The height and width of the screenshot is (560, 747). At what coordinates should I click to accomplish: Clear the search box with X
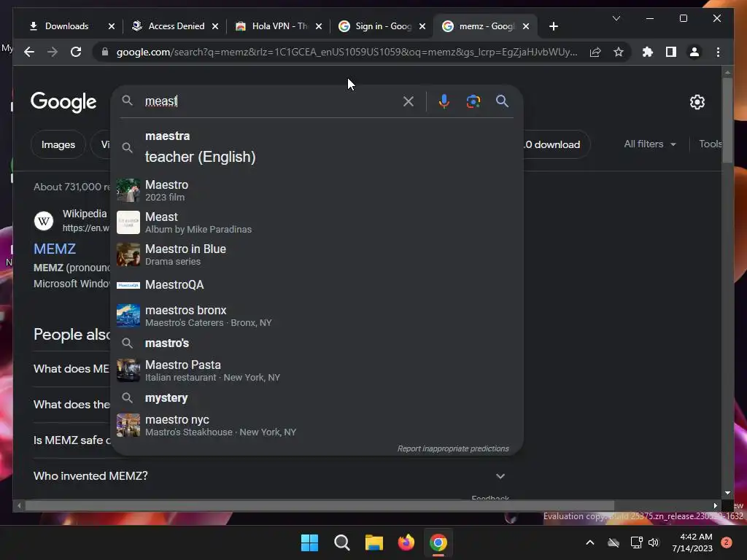coord(409,101)
